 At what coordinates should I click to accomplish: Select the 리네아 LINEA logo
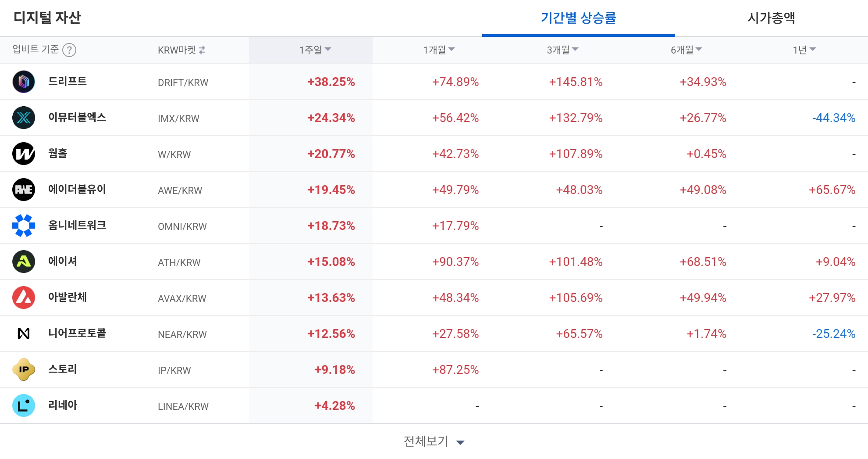tap(24, 405)
